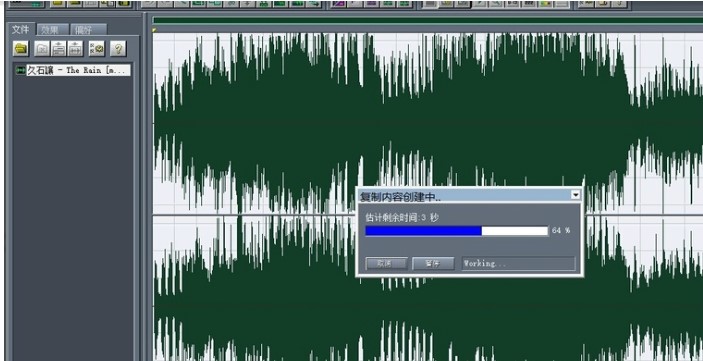Click the yellow start marker above the waveform
Viewport: 703px width, 361px height.
(x=154, y=30)
